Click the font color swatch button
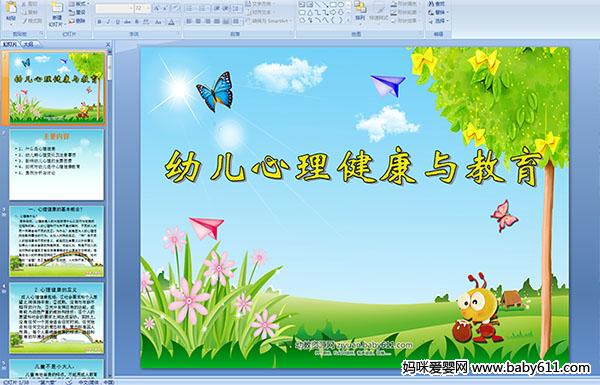The height and width of the screenshot is (385, 600). [x=171, y=22]
